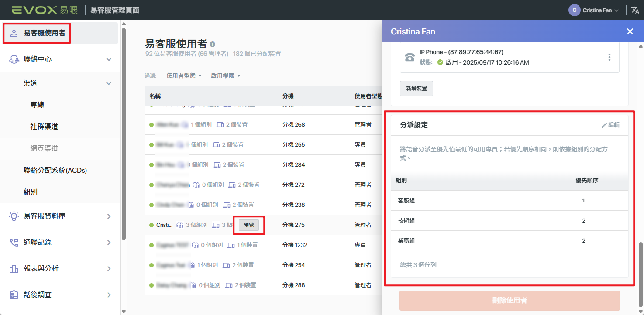
Task: Click the 分機 238 cell
Action: click(x=294, y=205)
